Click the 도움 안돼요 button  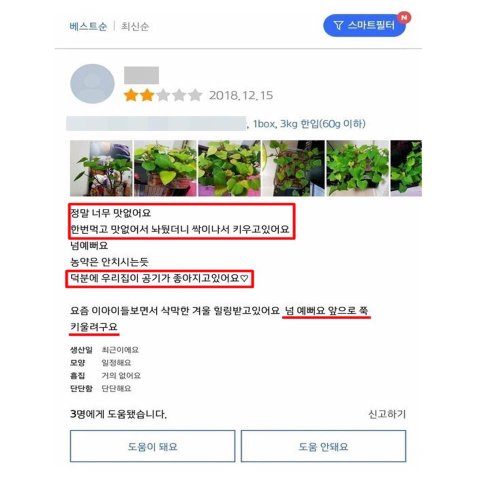point(323,446)
